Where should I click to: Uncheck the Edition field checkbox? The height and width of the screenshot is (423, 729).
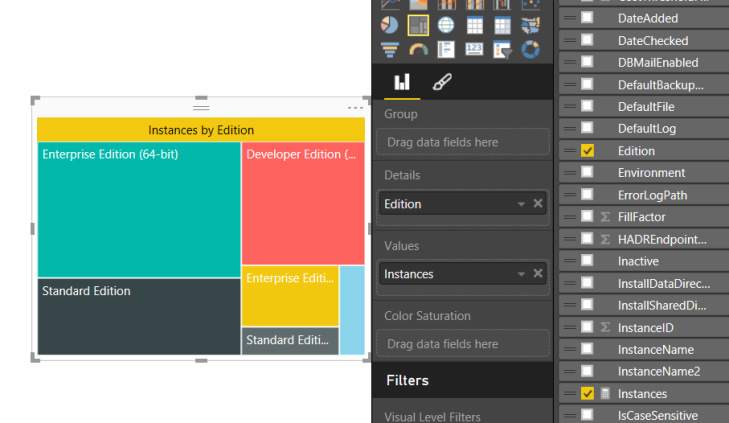pos(587,151)
